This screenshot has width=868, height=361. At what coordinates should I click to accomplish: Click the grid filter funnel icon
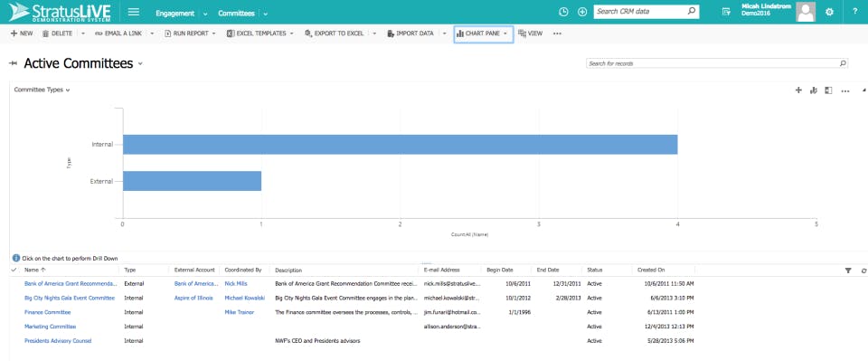point(847,271)
